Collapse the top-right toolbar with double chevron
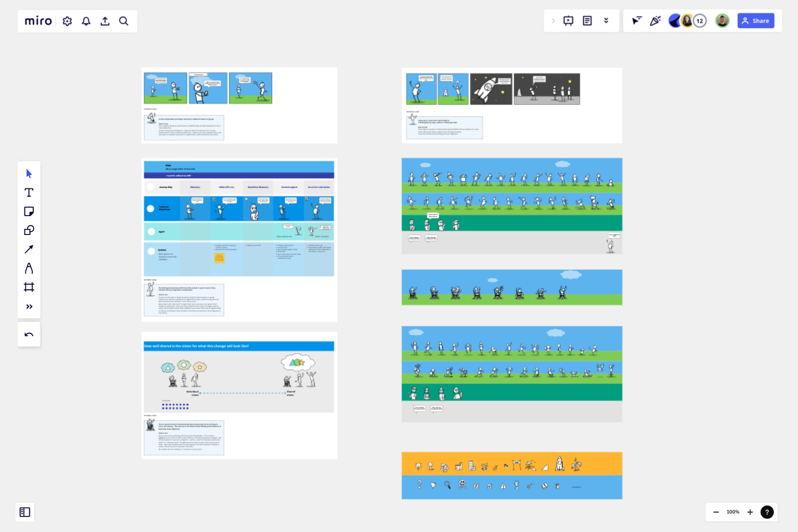The image size is (798, 532). 606,21
